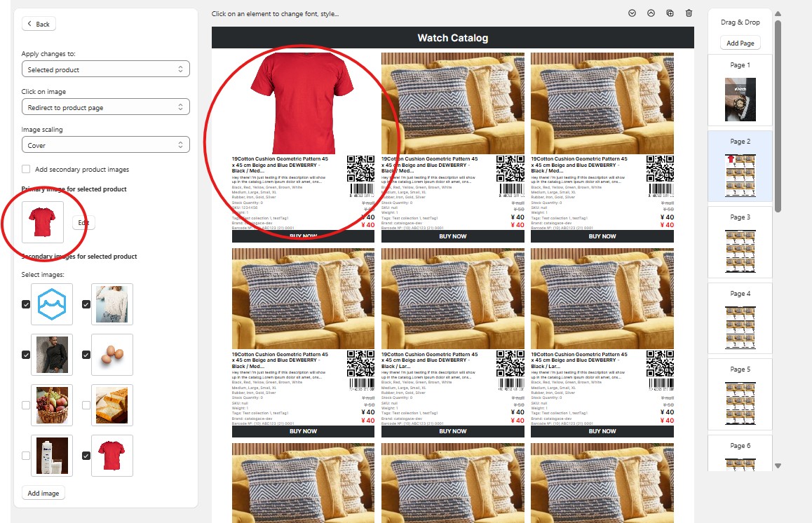
Task: Select the secondary red T-shirt thumbnail
Action: 112,456
